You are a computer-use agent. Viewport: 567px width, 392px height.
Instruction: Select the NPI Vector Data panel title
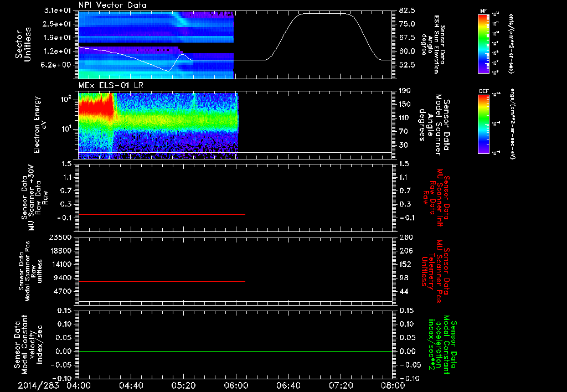pyautogui.click(x=113, y=5)
